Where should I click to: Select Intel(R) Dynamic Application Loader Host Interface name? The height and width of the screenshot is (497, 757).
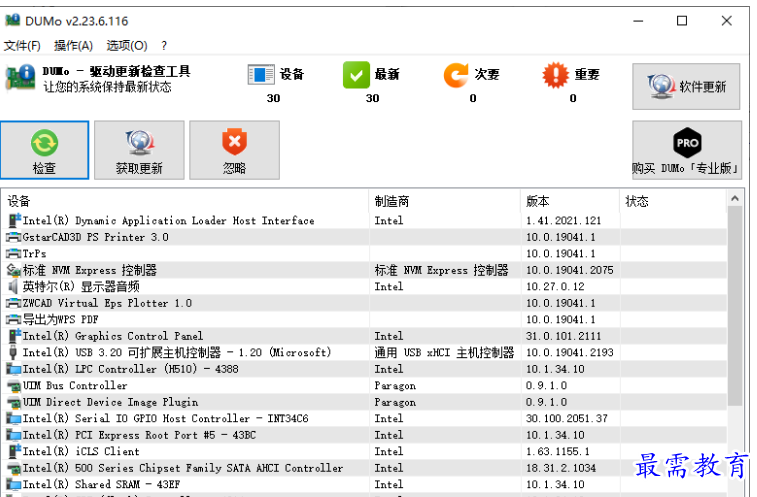[168, 221]
